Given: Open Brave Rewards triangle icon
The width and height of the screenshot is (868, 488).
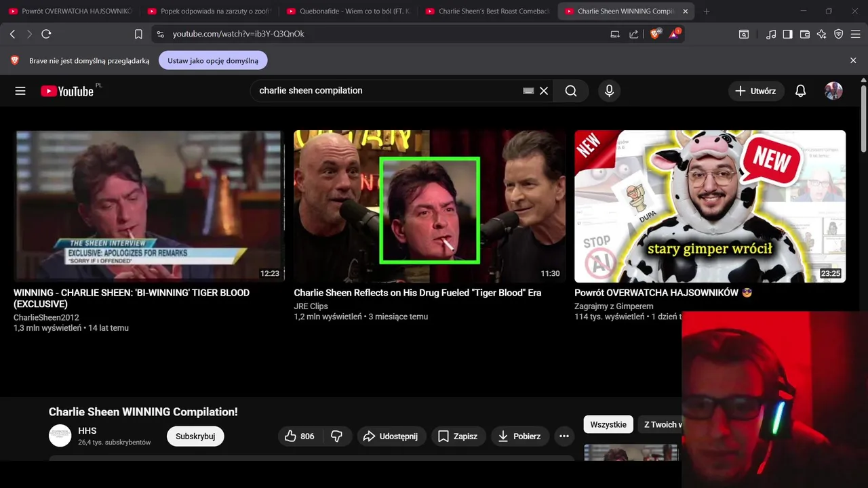Looking at the screenshot, I should pyautogui.click(x=675, y=33).
